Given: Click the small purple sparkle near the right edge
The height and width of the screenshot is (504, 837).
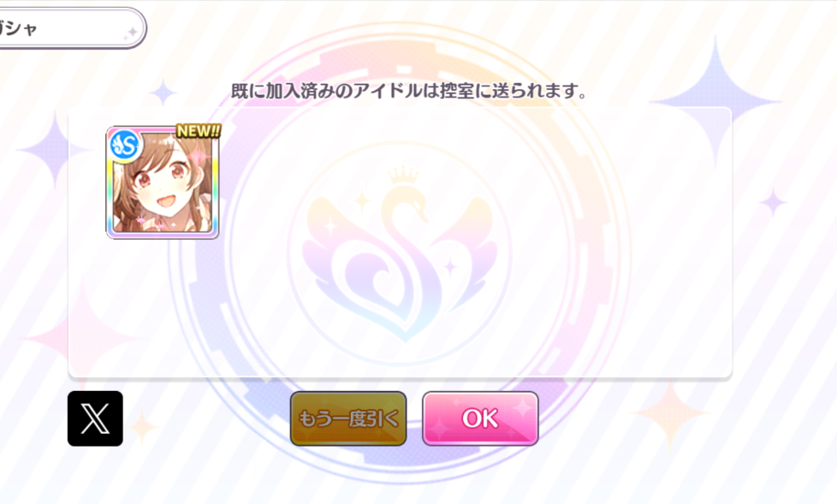Looking at the screenshot, I should pos(773,203).
